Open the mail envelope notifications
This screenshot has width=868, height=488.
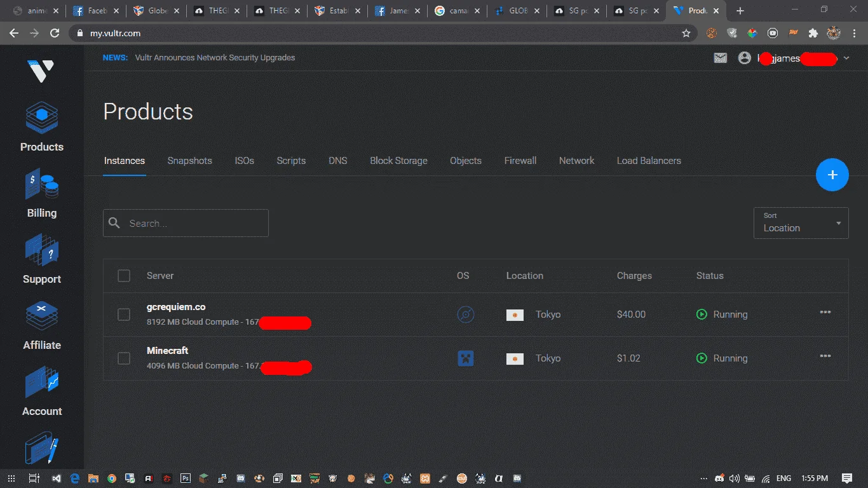pos(720,58)
